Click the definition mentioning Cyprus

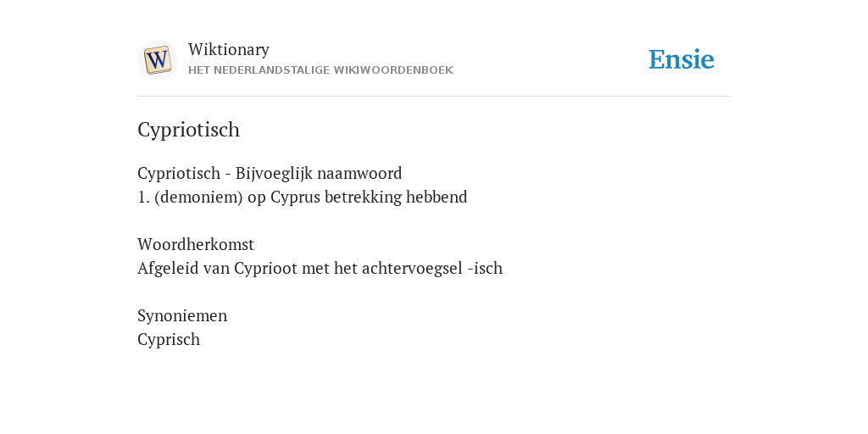pyautogui.click(x=303, y=197)
